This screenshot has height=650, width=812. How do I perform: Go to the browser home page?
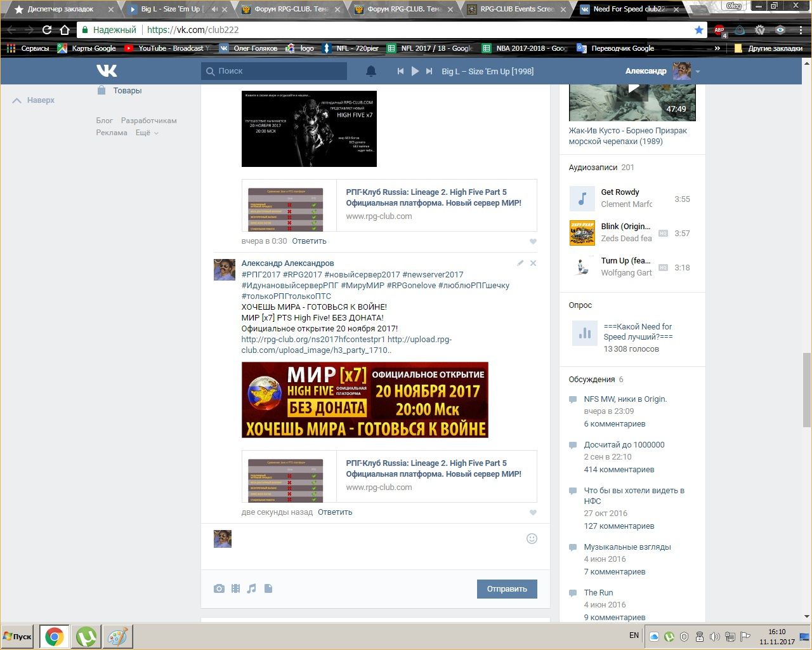click(x=65, y=30)
